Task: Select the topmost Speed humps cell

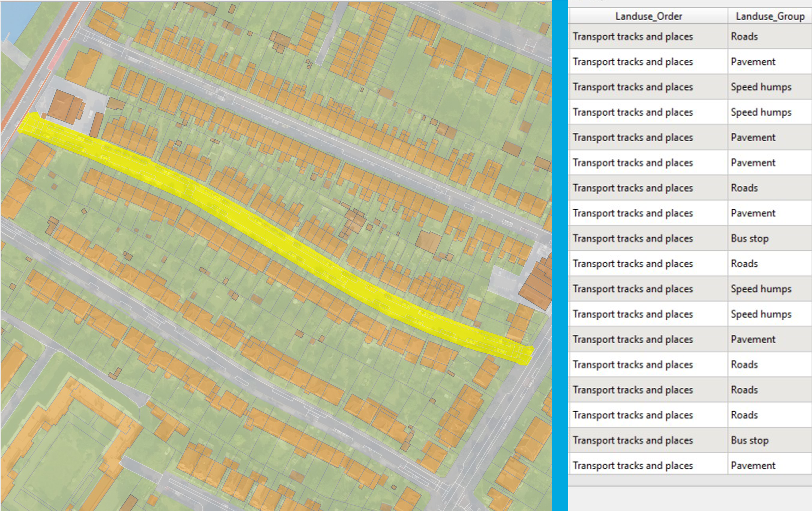Action: click(770, 87)
